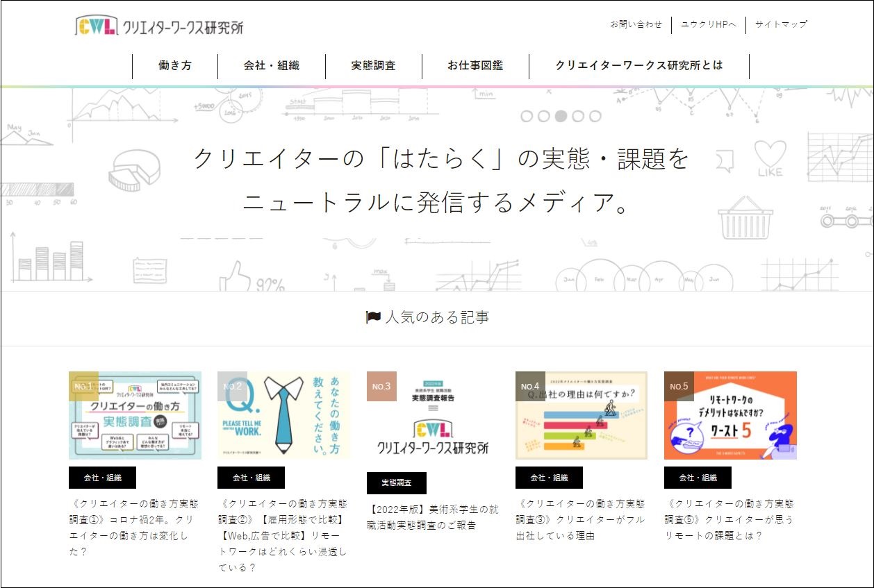Screen dimensions: 874x588
Task: Click the CWL クリエイターワークス研究所 logo
Action: pyautogui.click(x=159, y=26)
